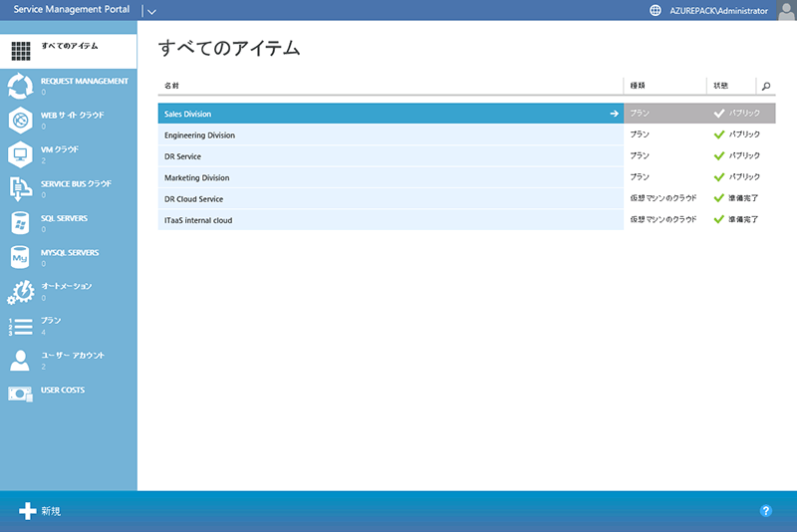This screenshot has width=797, height=532.
Task: Open the search magnifier in table header
Action: click(765, 87)
